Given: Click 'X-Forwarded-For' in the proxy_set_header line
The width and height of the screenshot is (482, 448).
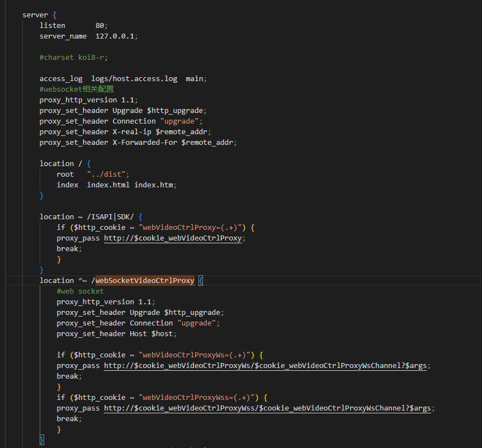Looking at the screenshot, I should pos(144,143).
